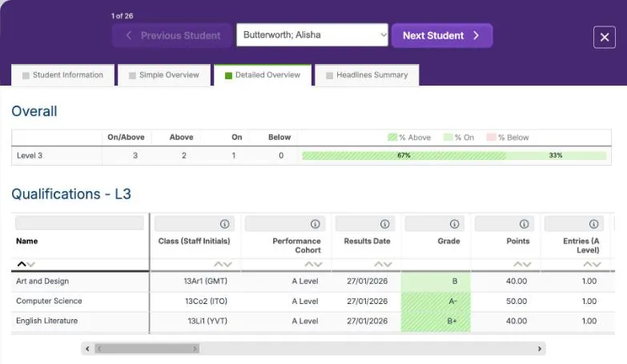Click the 1 of 26 counter
Image resolution: width=627 pixels, height=364 pixels.
(x=122, y=16)
